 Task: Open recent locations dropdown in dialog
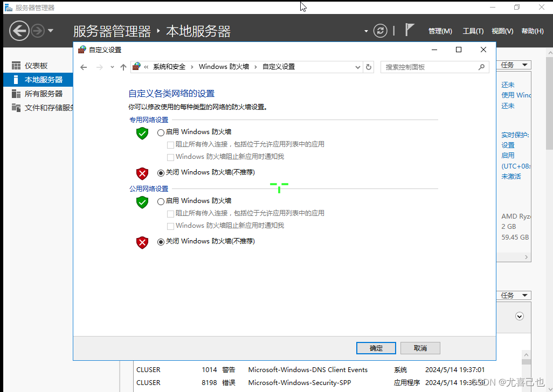pyautogui.click(x=112, y=67)
